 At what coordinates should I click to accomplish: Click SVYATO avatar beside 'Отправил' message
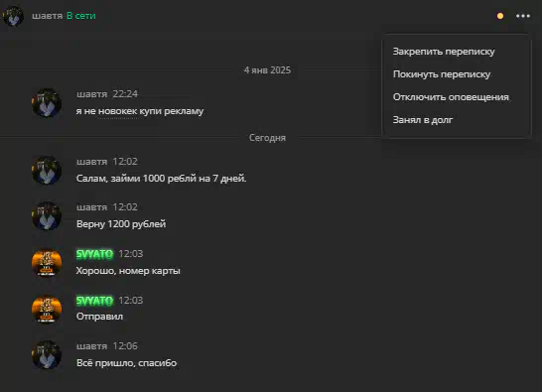pyautogui.click(x=47, y=309)
